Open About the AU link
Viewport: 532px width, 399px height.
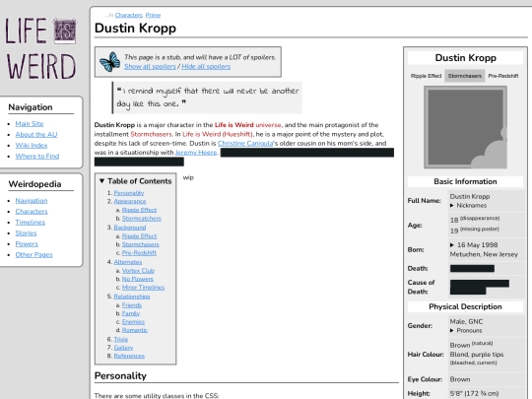36,135
